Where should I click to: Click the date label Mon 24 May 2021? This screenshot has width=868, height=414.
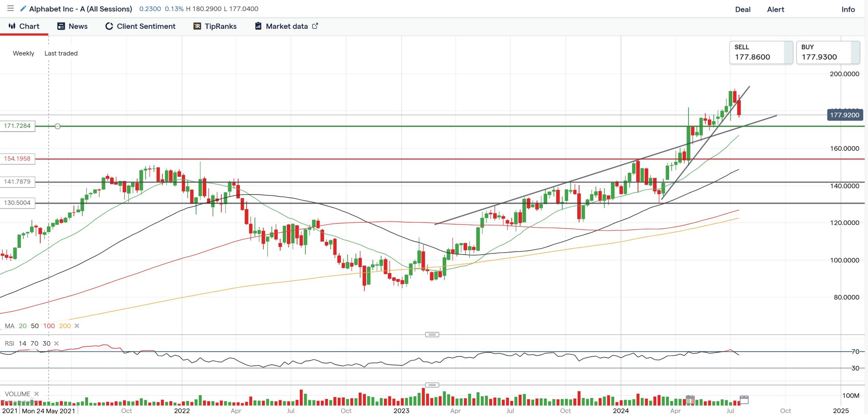49,410
